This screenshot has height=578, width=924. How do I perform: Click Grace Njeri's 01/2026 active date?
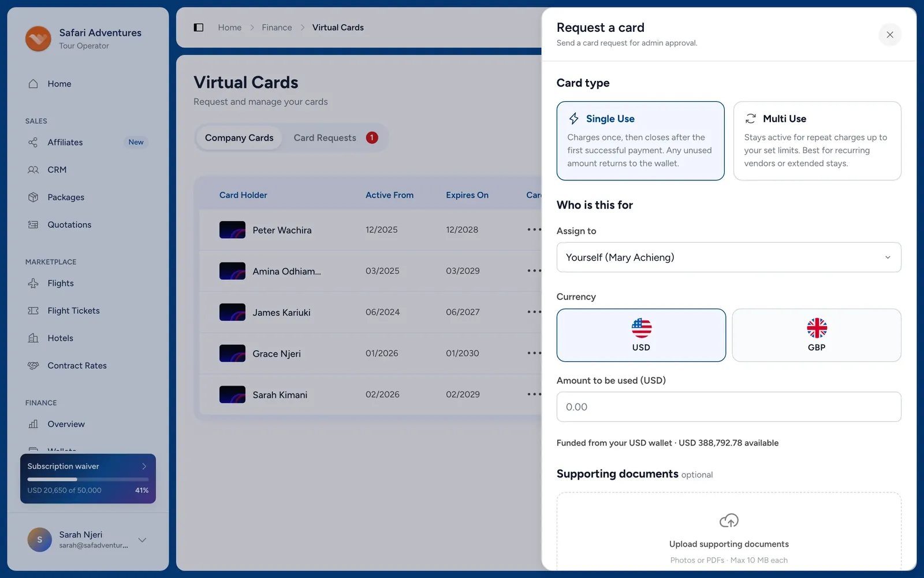382,353
